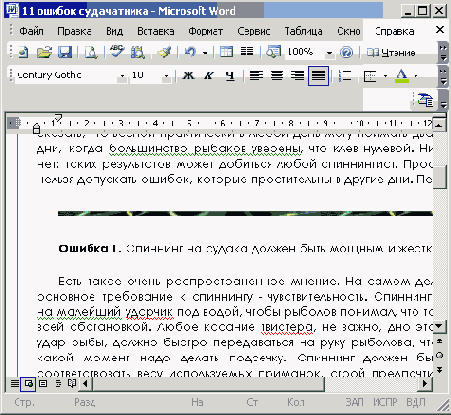The height and width of the screenshot is (415, 451).
Task: Align text to the left
Action: (256, 76)
